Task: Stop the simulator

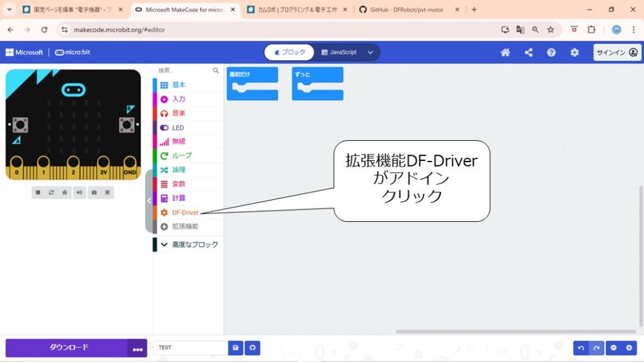Action: point(38,192)
